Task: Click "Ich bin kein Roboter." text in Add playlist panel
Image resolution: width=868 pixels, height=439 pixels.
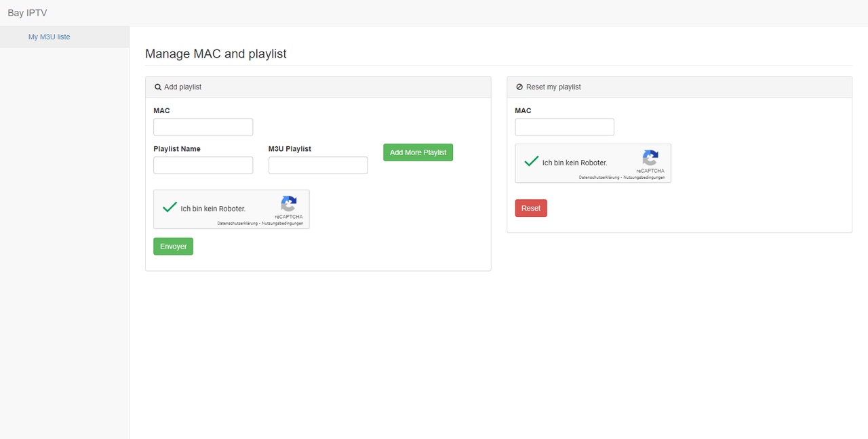Action: coord(213,209)
